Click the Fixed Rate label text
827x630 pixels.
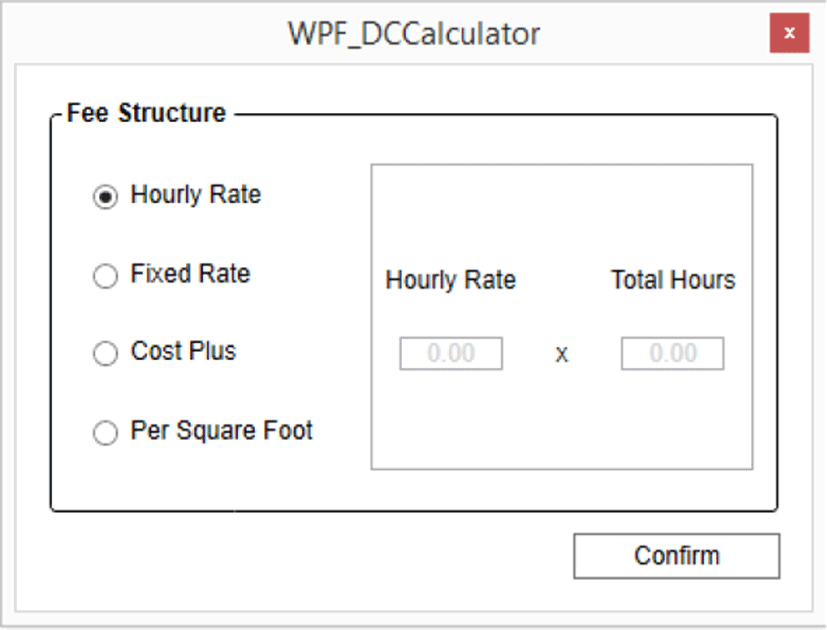coord(190,274)
